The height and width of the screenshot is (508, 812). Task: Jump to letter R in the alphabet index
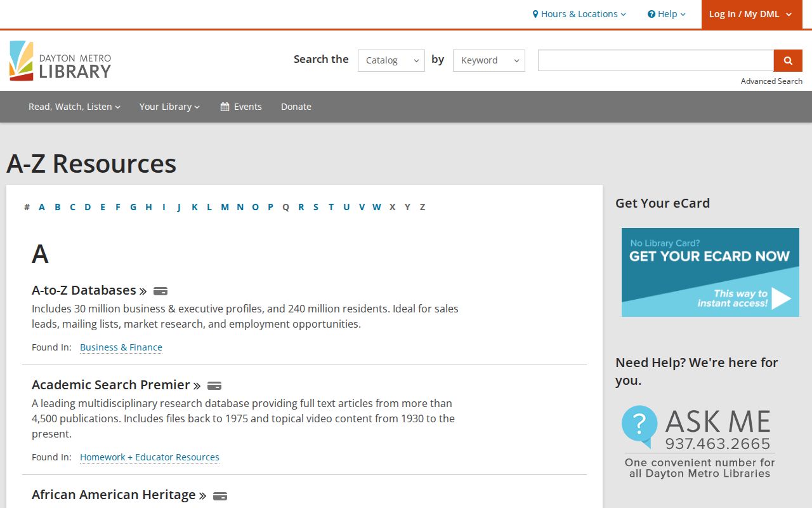301,207
